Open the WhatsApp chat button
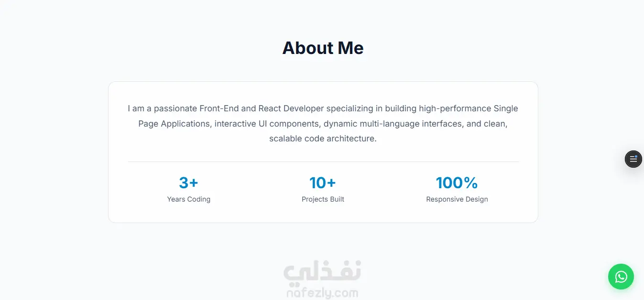 pos(621,277)
